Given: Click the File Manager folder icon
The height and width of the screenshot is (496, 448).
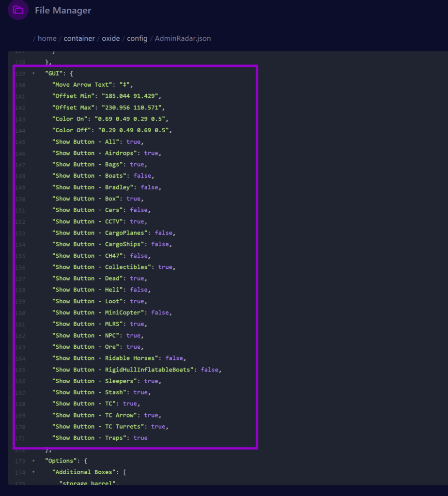Looking at the screenshot, I should (18, 10).
